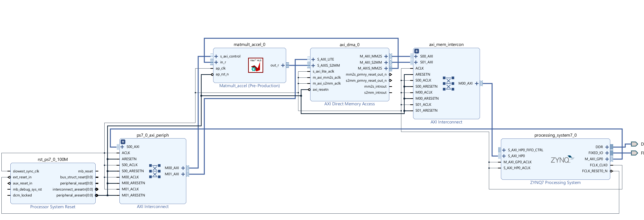
Task: Select the s_axi_lite_aclk pin
Action: tap(323, 72)
